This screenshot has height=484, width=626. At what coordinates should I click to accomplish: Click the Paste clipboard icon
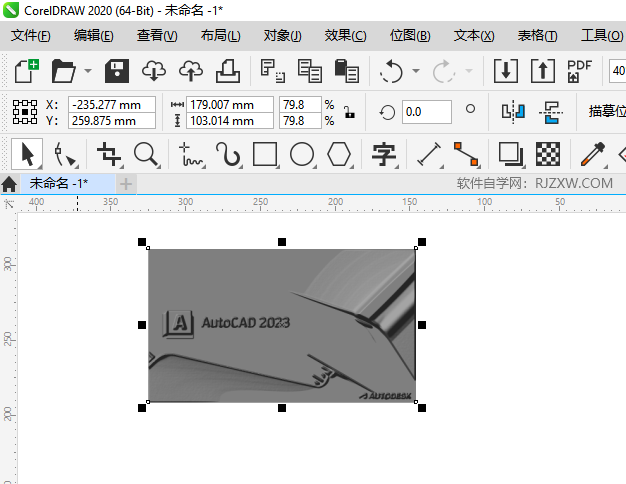pyautogui.click(x=347, y=71)
